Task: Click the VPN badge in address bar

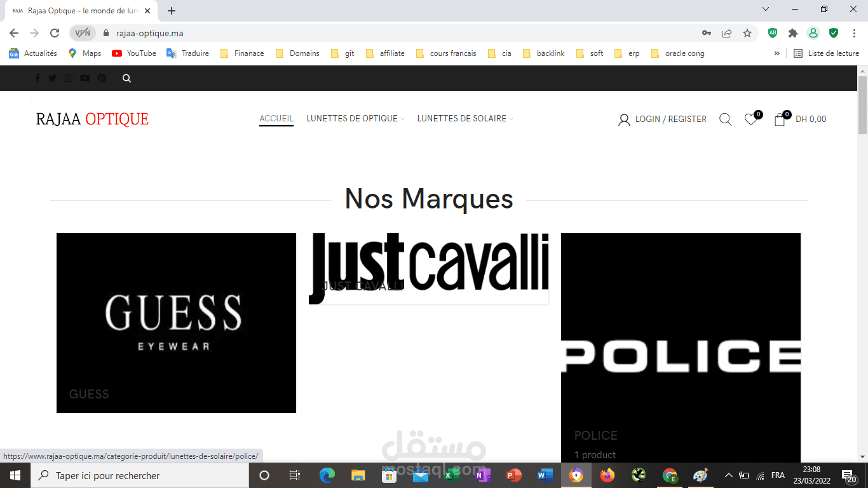Action: point(83,33)
